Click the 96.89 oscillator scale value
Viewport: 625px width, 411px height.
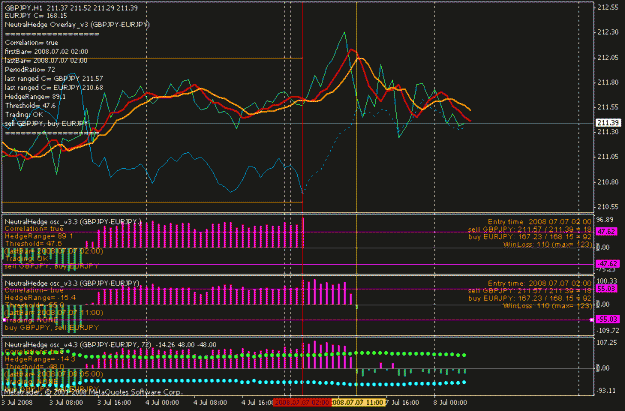pyautogui.click(x=605, y=220)
